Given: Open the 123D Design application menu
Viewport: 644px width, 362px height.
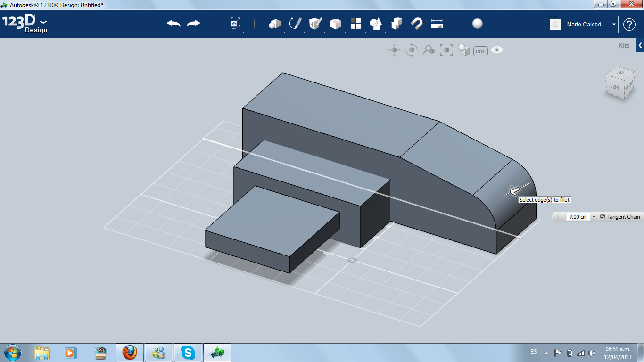Looking at the screenshot, I should tap(25, 24).
